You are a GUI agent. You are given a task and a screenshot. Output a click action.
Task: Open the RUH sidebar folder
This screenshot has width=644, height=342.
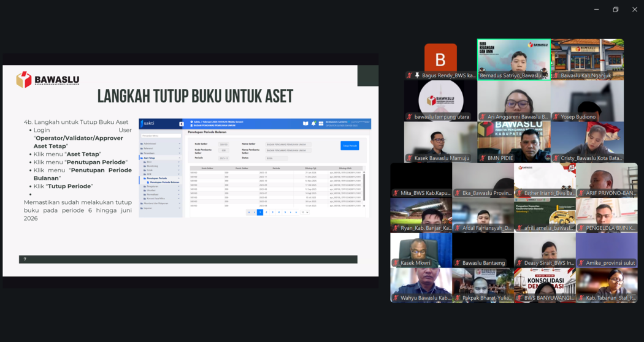(148, 162)
